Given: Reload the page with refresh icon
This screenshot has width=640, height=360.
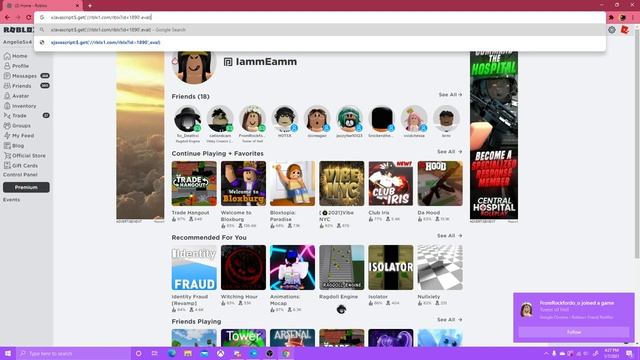Looking at the screenshot, I should click(x=29, y=18).
